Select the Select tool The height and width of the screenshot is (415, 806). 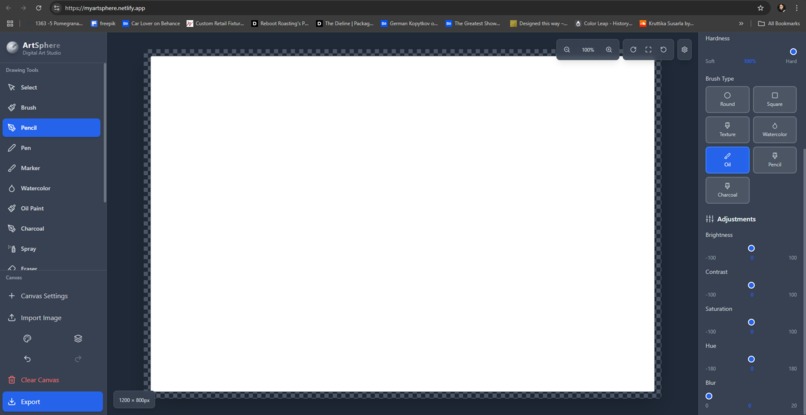[x=51, y=87]
